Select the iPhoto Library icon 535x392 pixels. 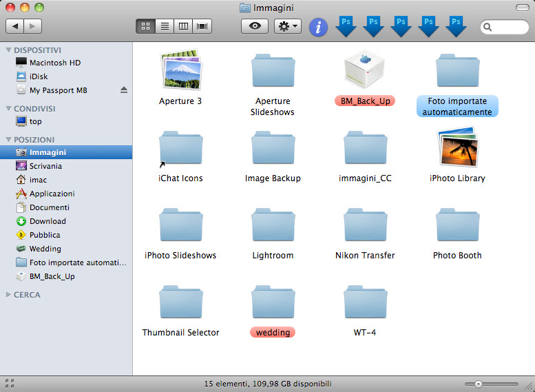458,147
